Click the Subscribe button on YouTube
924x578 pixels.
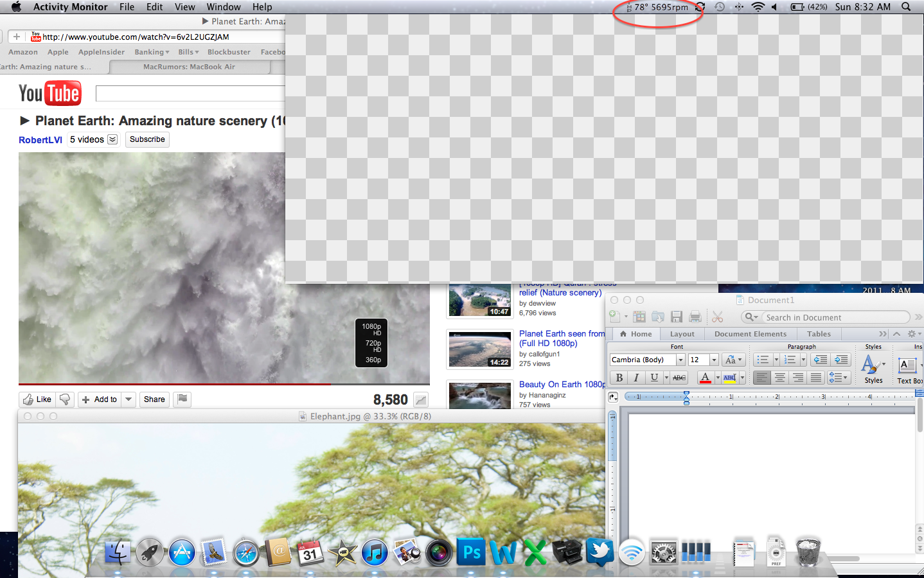pos(147,139)
